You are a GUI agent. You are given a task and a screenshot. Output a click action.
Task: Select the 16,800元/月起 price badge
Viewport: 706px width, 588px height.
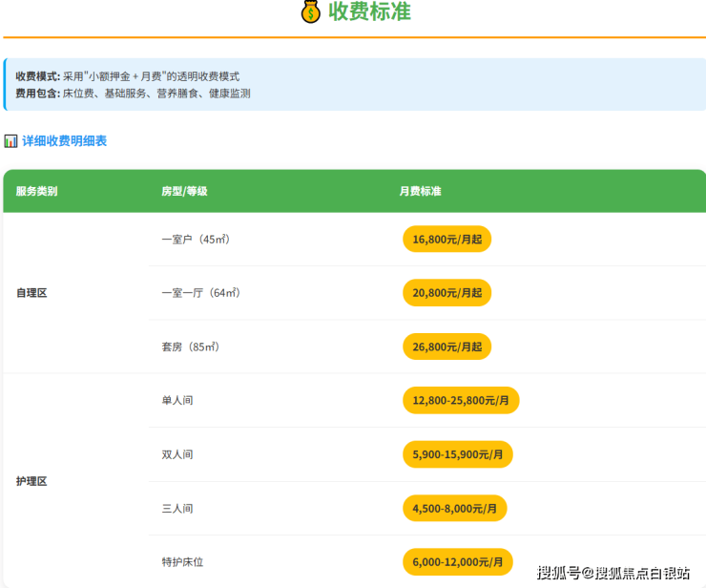(446, 239)
